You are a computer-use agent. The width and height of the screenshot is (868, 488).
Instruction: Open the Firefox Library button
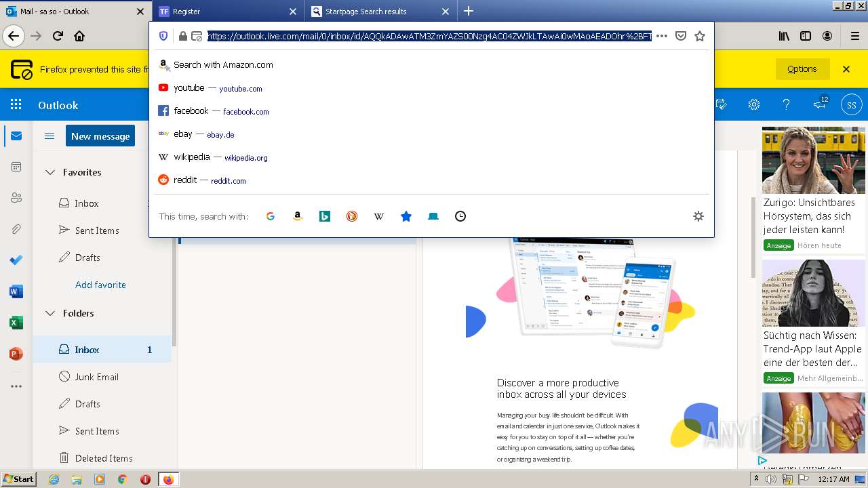coord(784,36)
